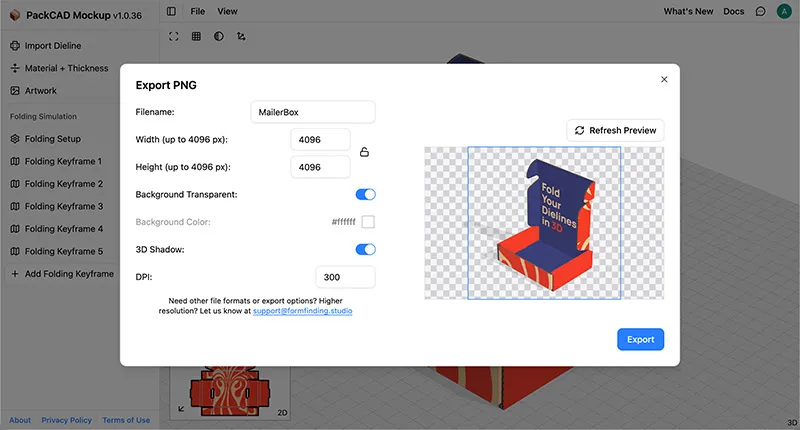Click the feedback chat bubble icon

[x=760, y=11]
